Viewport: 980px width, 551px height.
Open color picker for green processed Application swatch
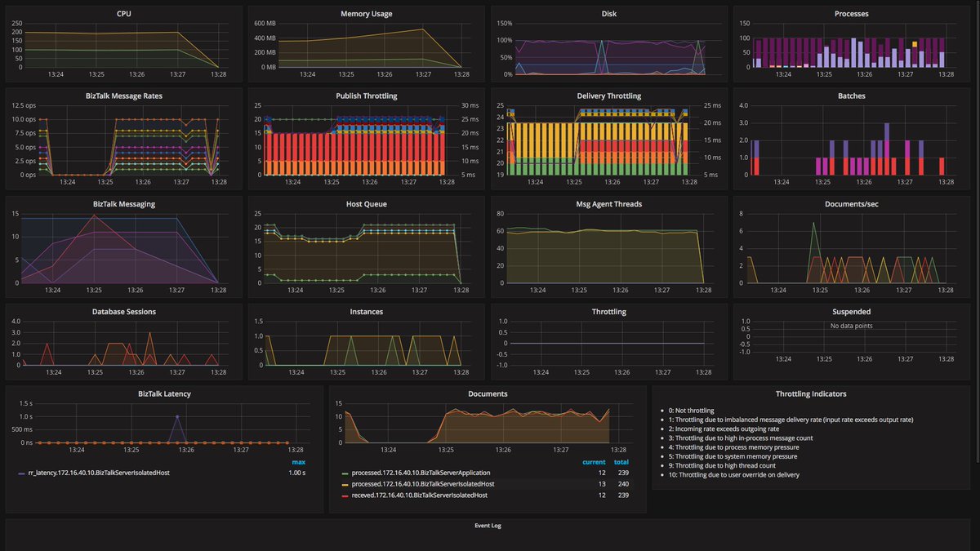coord(345,473)
